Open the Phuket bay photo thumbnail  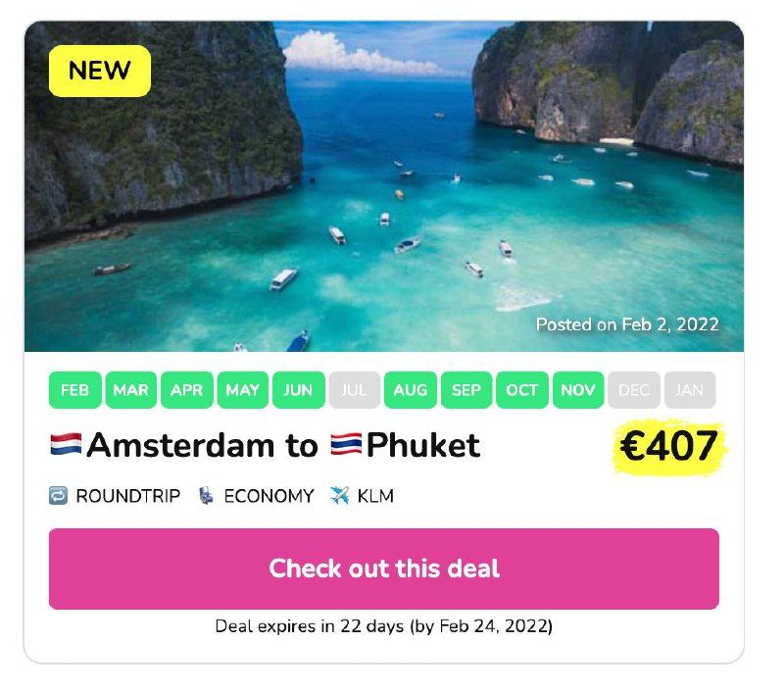click(384, 186)
